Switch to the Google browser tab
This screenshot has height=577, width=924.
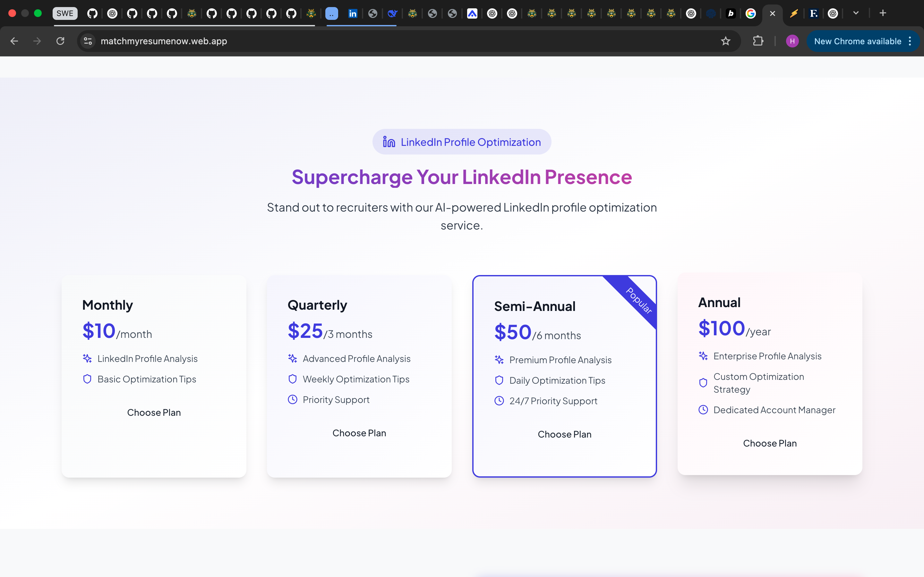pyautogui.click(x=751, y=14)
